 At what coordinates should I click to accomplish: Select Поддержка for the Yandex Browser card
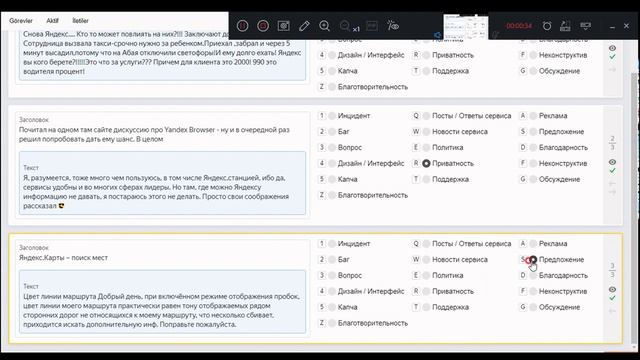pyautogui.click(x=427, y=179)
